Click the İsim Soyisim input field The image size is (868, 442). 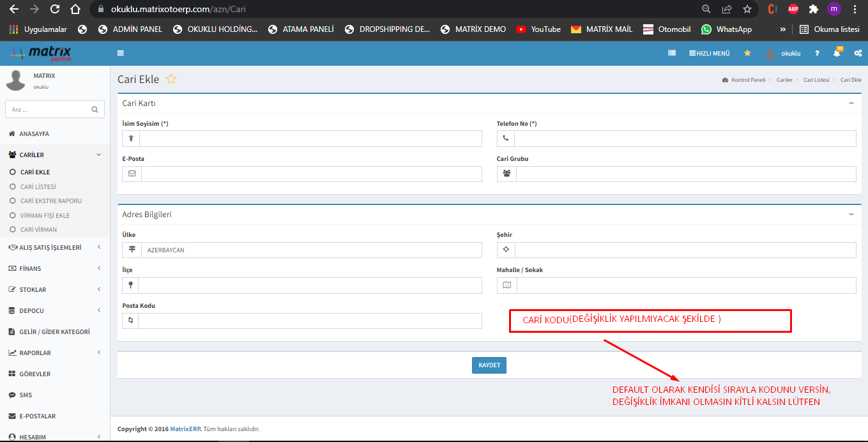pyautogui.click(x=310, y=139)
